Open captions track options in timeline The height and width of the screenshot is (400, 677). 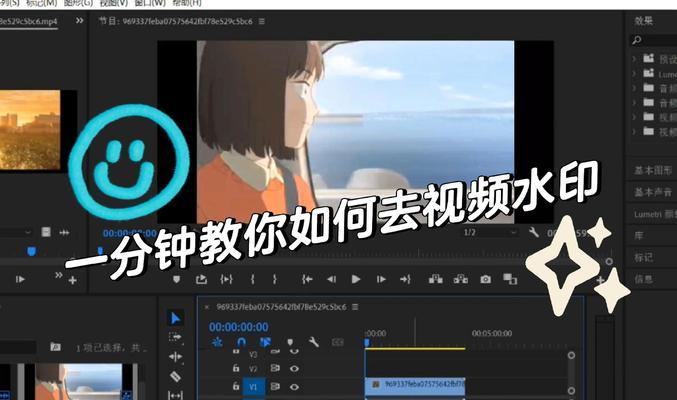coord(338,343)
